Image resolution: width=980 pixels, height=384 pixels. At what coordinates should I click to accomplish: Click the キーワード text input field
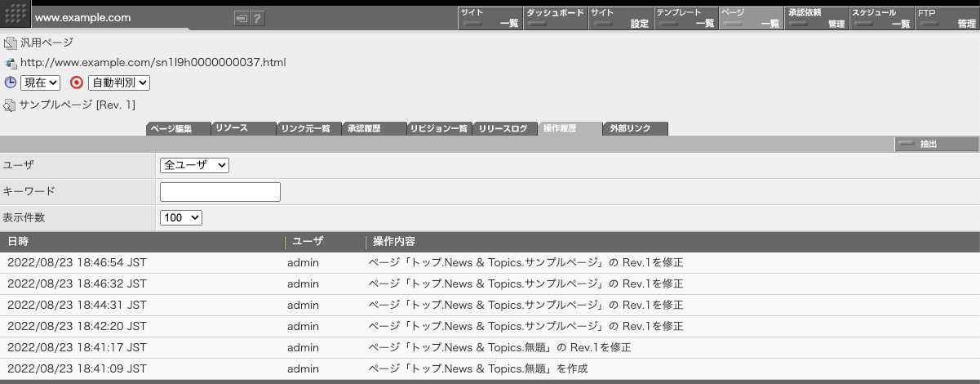[220, 192]
